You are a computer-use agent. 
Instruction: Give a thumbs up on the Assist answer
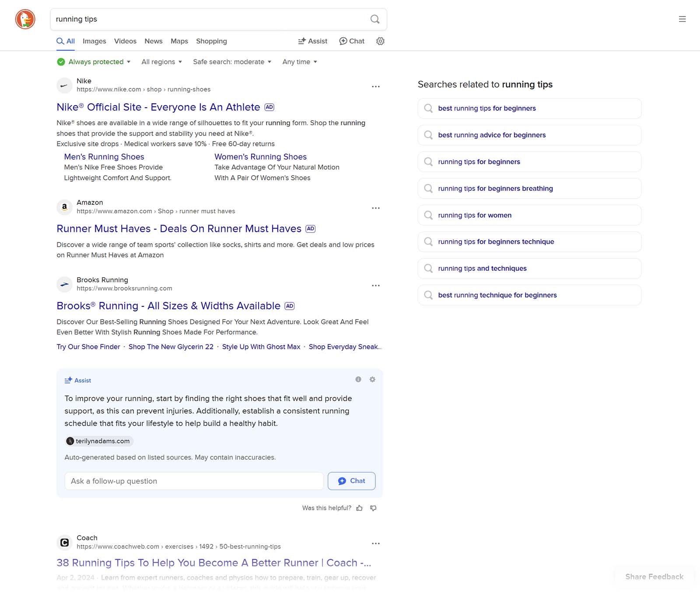(x=359, y=508)
